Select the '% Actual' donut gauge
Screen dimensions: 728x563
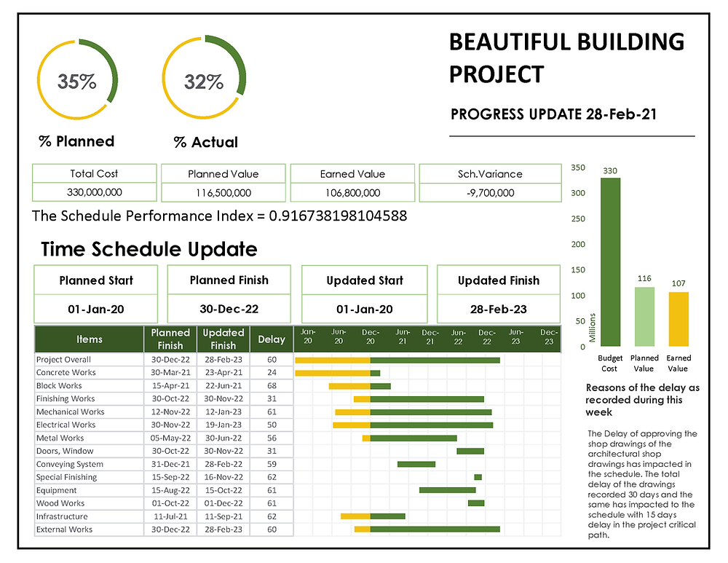click(205, 77)
